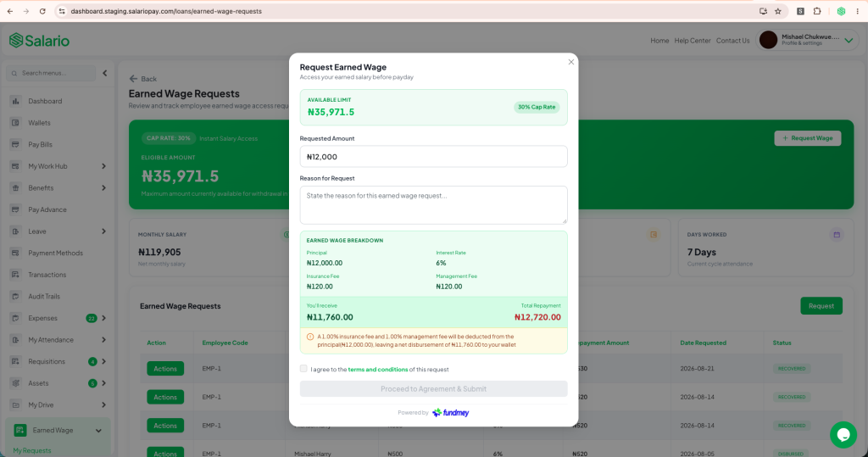Tick the terms and conditions agreement checkbox
Screen dimensions: 868x457
tap(303, 368)
